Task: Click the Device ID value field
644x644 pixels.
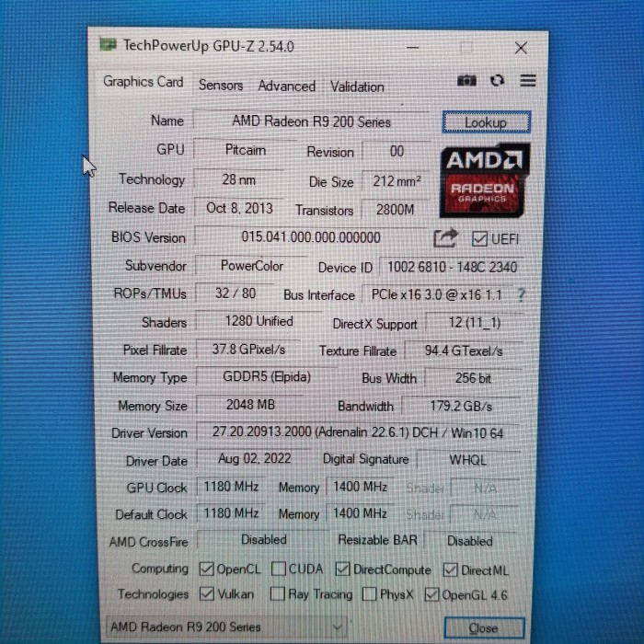Action: pyautogui.click(x=452, y=268)
